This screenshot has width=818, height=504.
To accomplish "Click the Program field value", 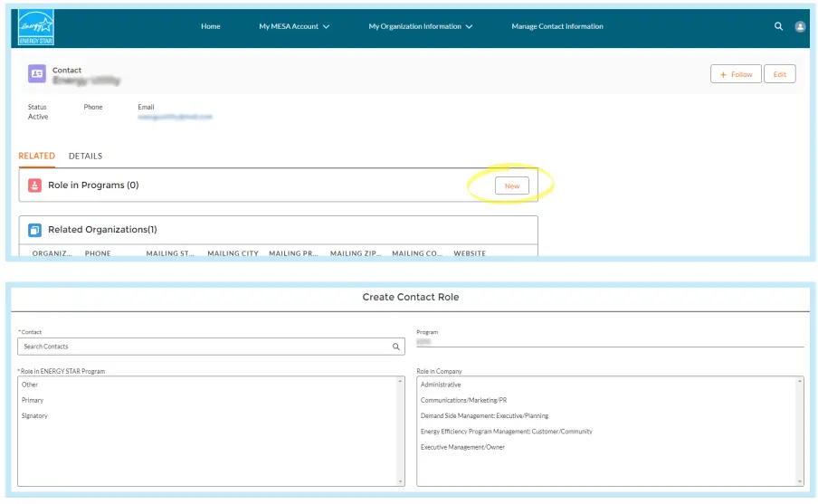I will click(423, 342).
